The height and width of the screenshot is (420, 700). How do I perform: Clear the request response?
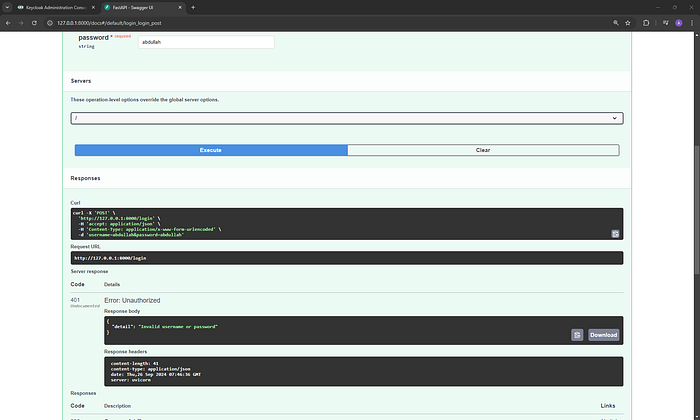483,150
